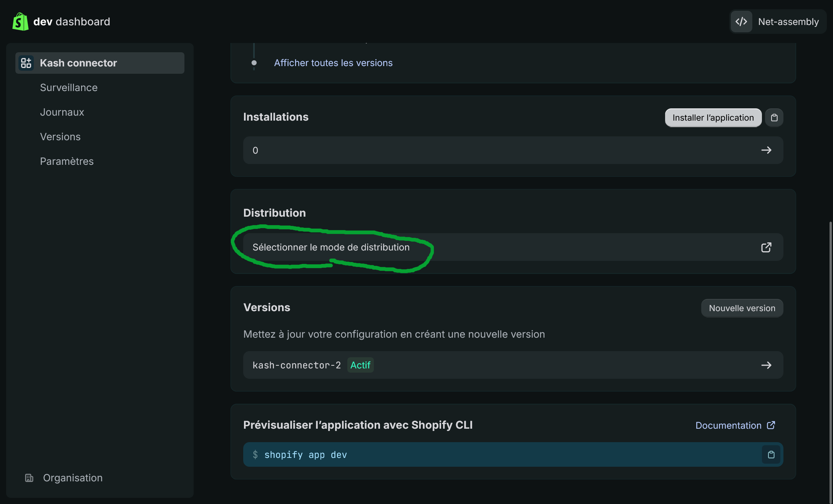
Task: Click the Nouvelle version button
Action: click(742, 308)
